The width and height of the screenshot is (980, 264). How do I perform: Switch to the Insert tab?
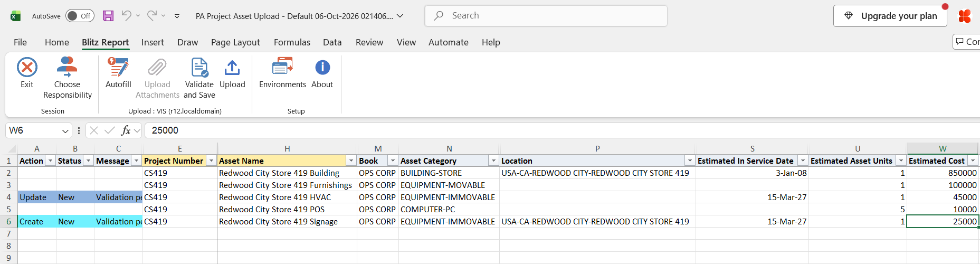[153, 42]
